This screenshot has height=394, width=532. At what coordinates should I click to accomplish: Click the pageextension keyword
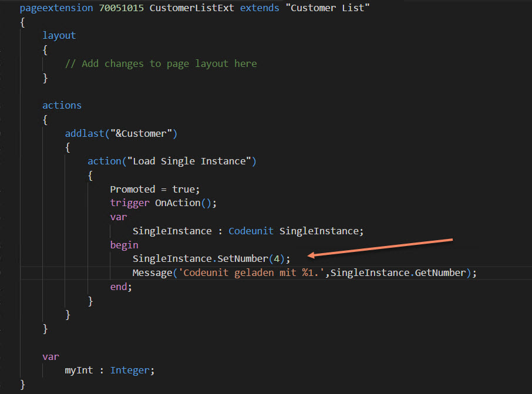click(55, 8)
